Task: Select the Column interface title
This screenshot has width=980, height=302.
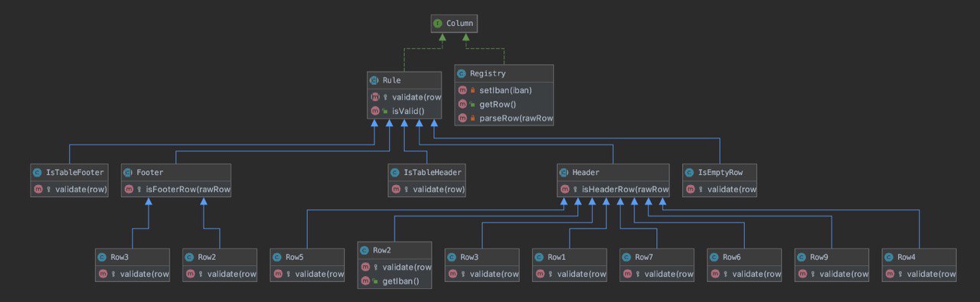Action: 460,24
